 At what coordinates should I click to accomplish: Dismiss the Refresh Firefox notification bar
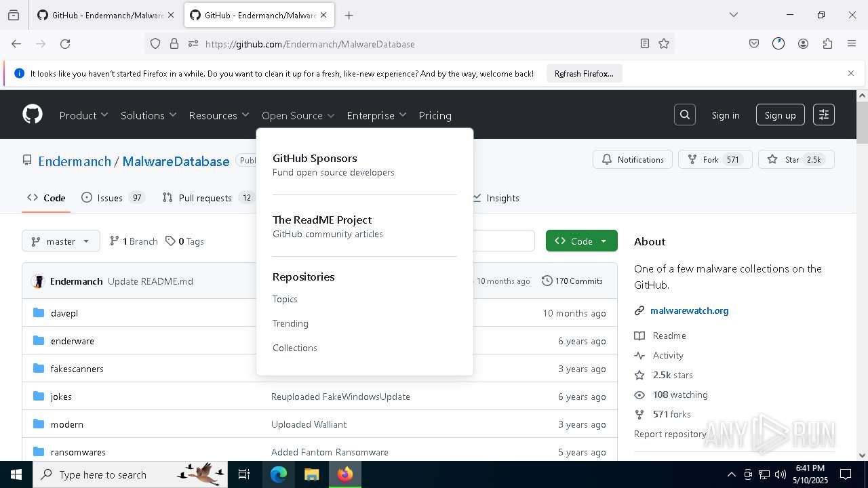click(x=851, y=73)
